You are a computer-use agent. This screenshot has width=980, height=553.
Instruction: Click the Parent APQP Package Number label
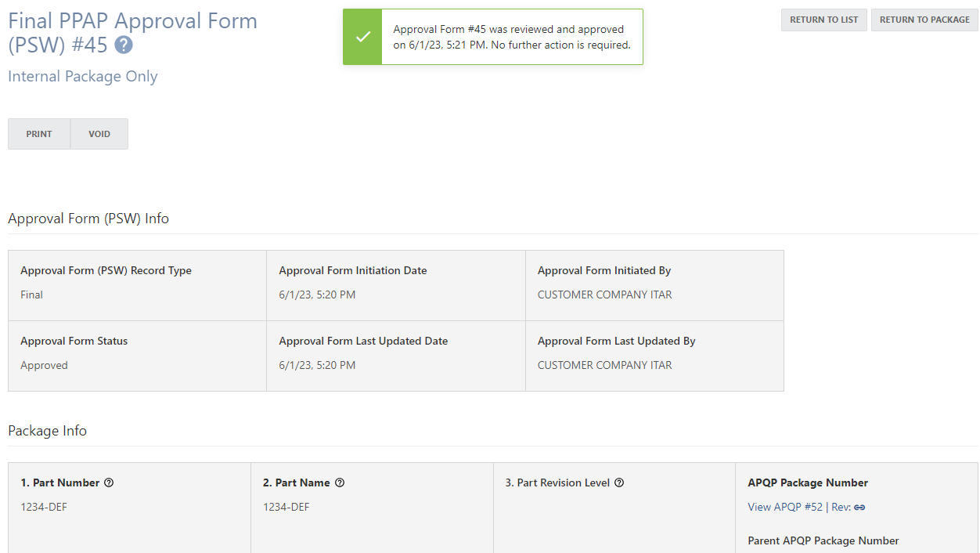point(823,540)
